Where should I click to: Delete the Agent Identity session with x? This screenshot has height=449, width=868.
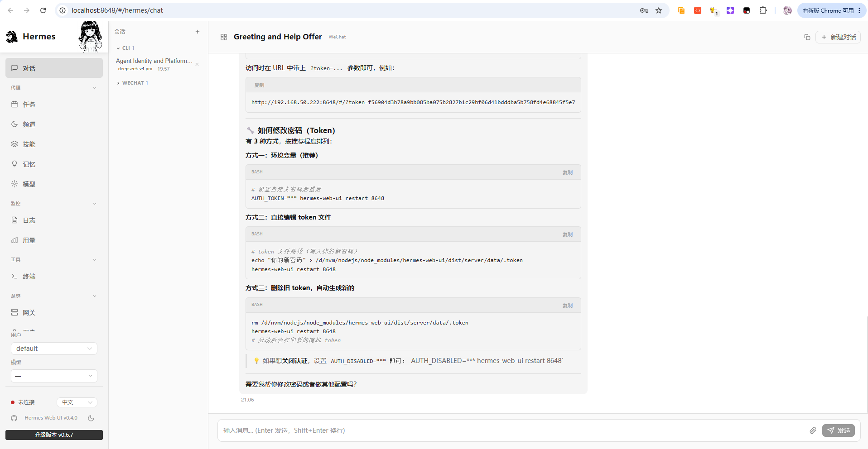197,64
